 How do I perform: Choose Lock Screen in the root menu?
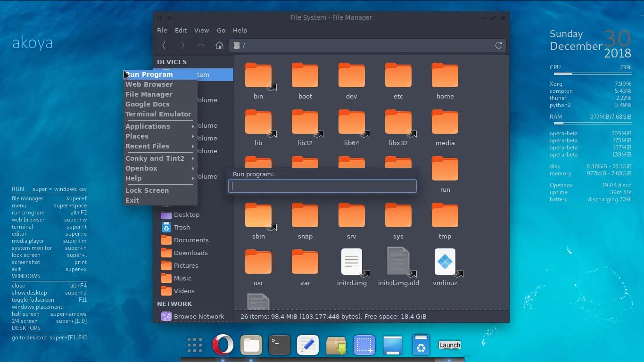pos(160,190)
